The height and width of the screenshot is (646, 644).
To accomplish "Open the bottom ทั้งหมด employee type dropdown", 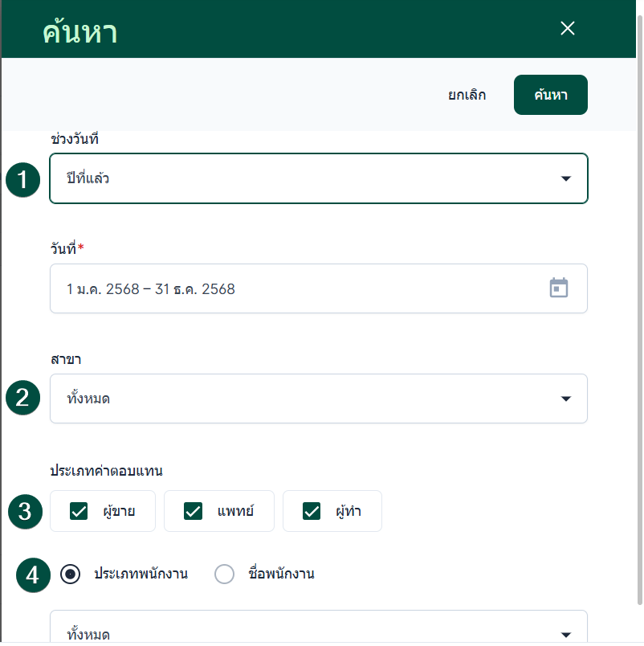I will coord(318,632).
